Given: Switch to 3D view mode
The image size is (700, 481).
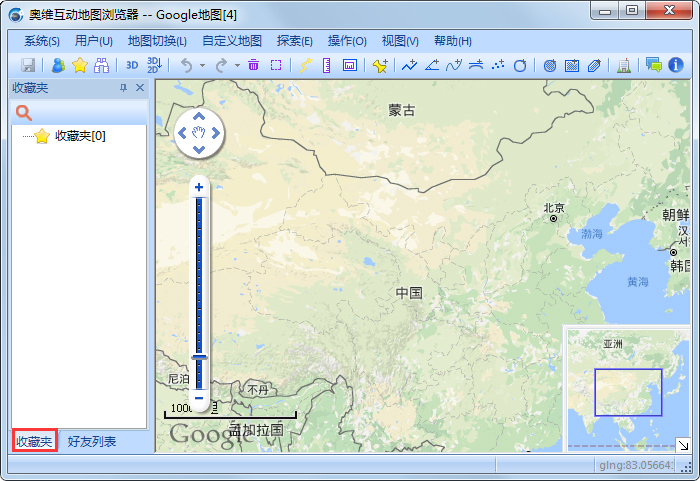Looking at the screenshot, I should coord(132,65).
